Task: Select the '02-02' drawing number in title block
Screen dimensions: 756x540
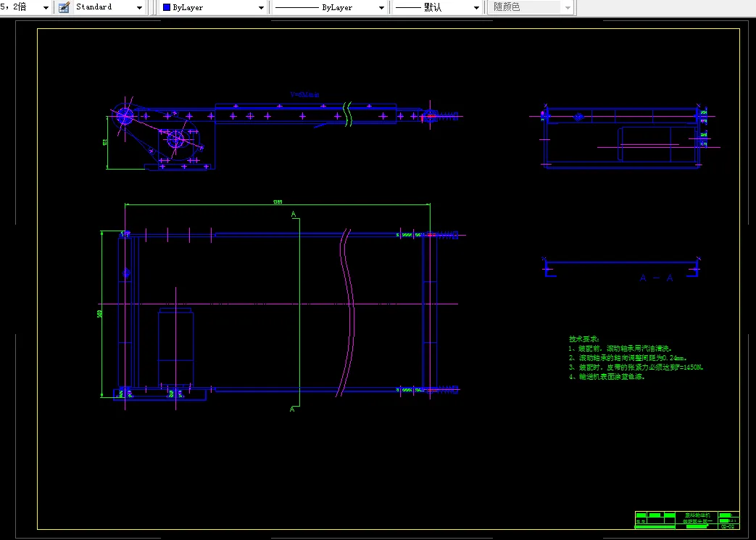Action: click(728, 526)
